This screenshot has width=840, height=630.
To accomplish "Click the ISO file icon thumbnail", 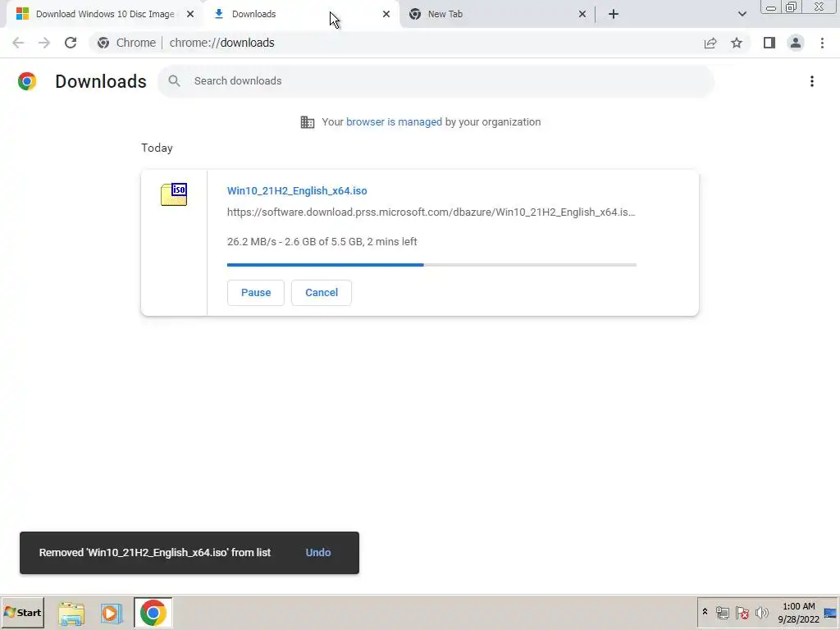I will pyautogui.click(x=174, y=194).
